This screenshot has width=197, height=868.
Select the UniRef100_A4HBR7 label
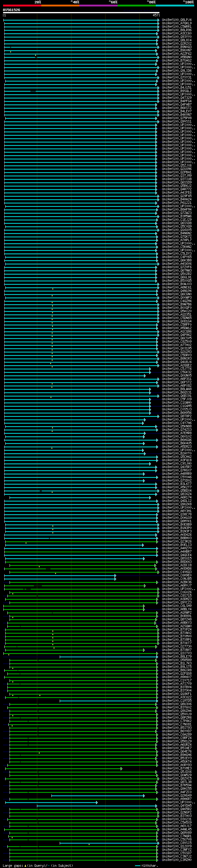(x=177, y=551)
